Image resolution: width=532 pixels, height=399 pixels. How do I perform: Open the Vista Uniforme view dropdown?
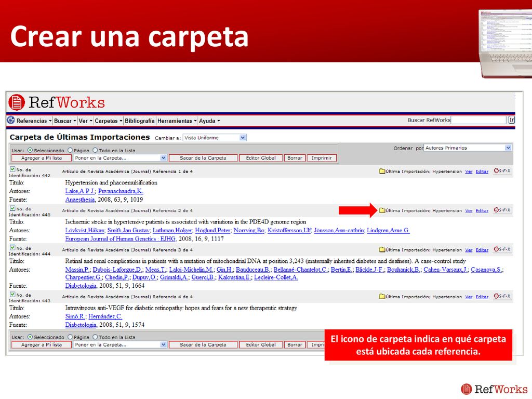215,138
